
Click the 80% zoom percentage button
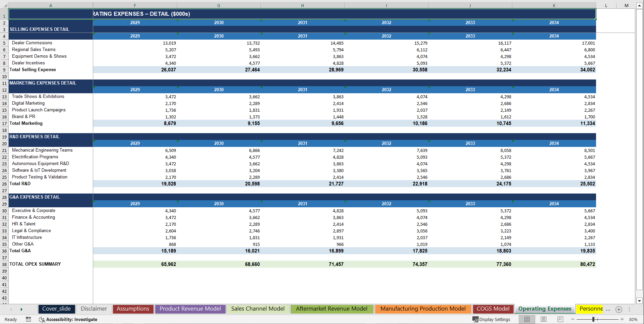click(633, 319)
